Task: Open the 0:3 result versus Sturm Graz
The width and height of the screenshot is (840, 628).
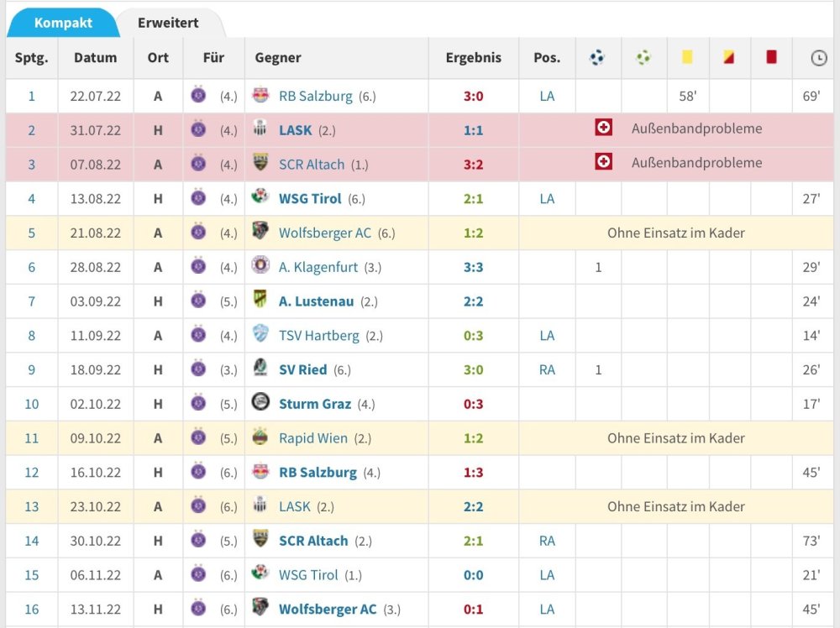Action: click(473, 404)
